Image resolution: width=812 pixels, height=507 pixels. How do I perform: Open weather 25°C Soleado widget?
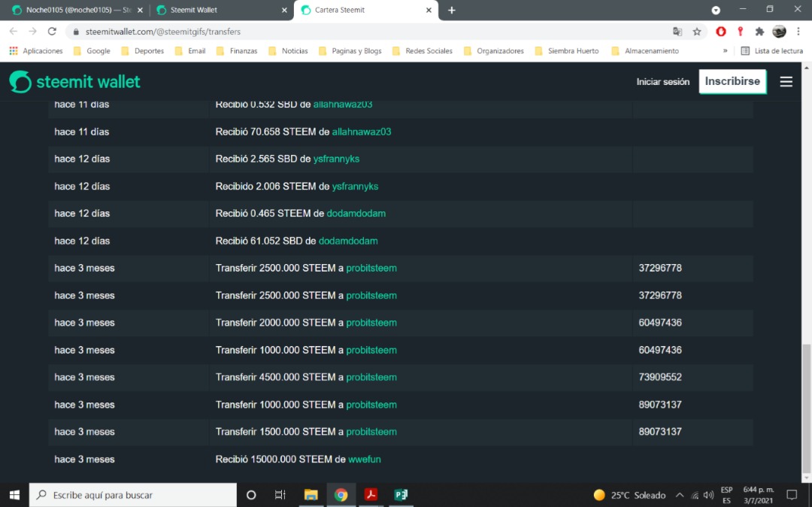[x=629, y=496]
